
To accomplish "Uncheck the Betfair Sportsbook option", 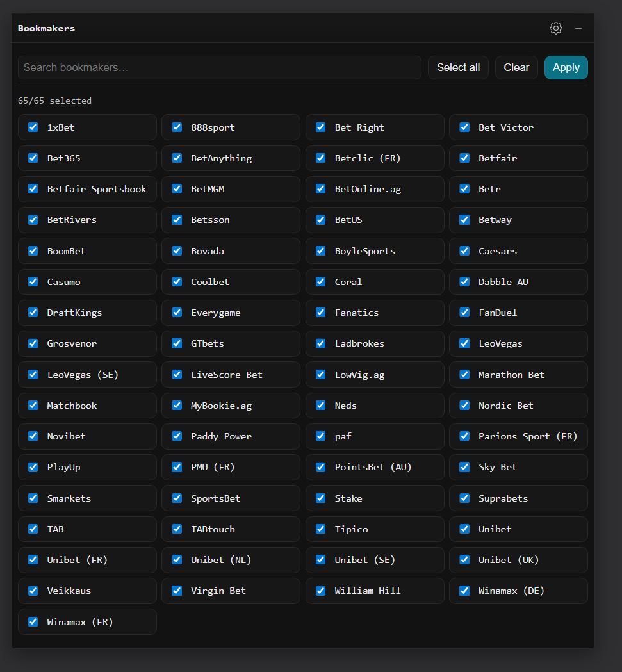I will point(33,189).
